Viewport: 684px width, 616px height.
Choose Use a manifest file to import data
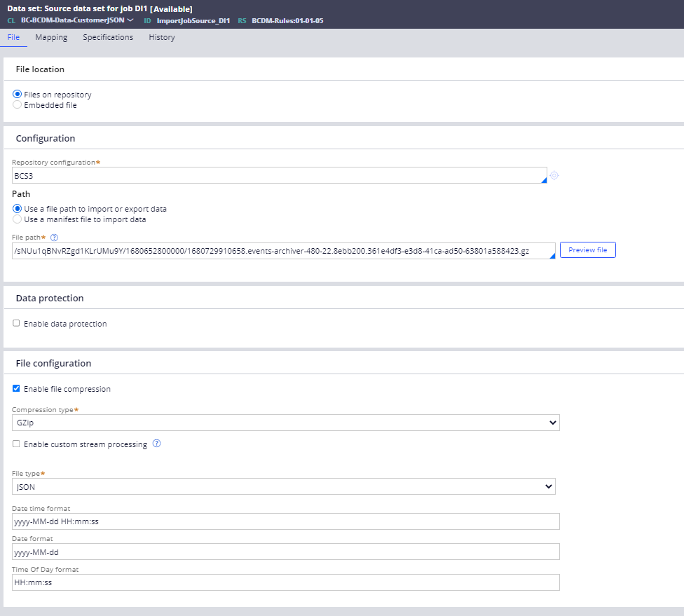(x=17, y=219)
